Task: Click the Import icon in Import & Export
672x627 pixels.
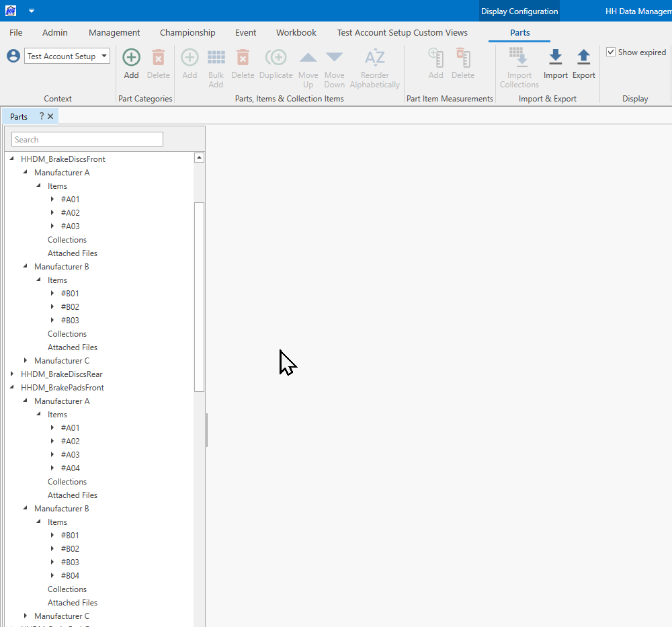Action: coord(555,58)
